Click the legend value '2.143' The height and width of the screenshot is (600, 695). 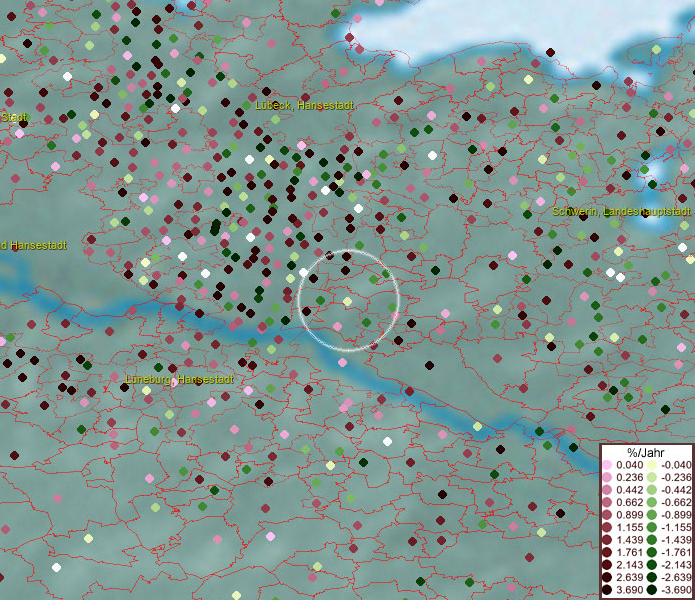click(x=629, y=565)
